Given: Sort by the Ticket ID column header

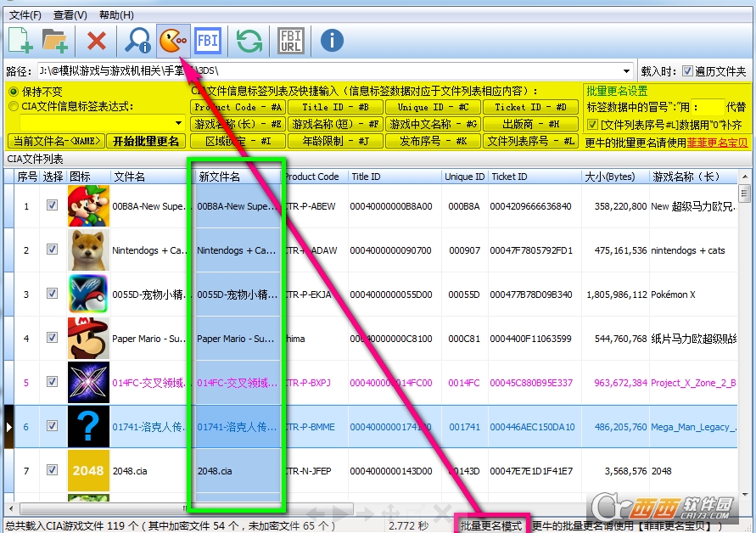Looking at the screenshot, I should (535, 177).
